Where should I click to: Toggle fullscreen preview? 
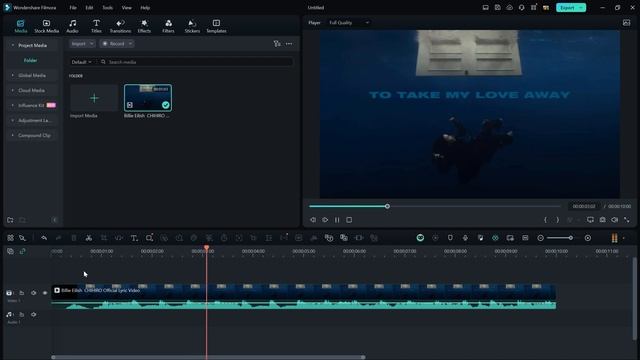[627, 220]
